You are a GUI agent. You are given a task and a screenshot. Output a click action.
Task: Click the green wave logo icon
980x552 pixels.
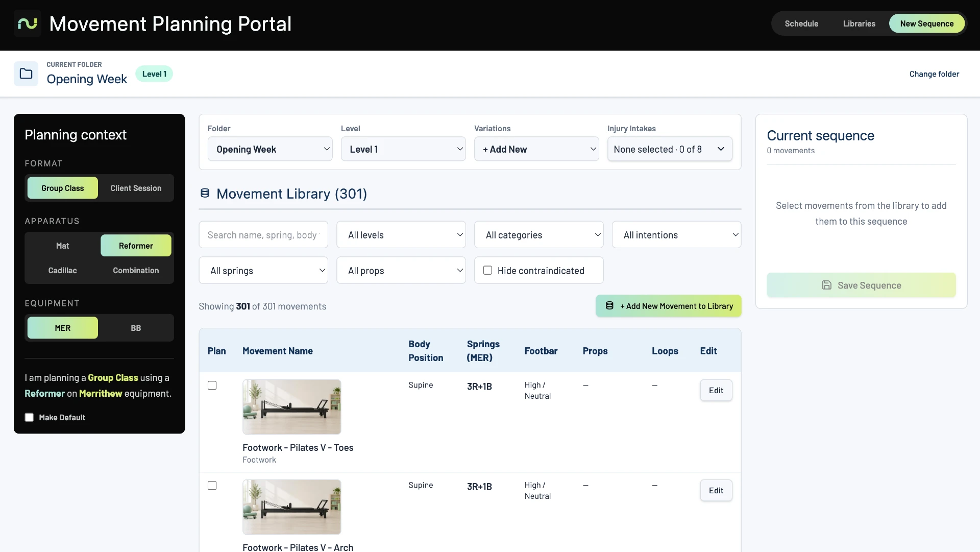27,23
